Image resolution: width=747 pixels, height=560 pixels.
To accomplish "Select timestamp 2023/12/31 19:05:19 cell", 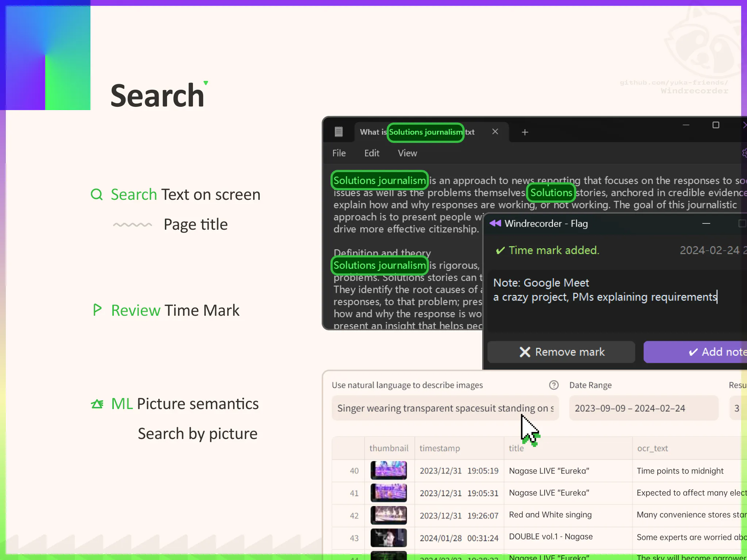I will (459, 471).
